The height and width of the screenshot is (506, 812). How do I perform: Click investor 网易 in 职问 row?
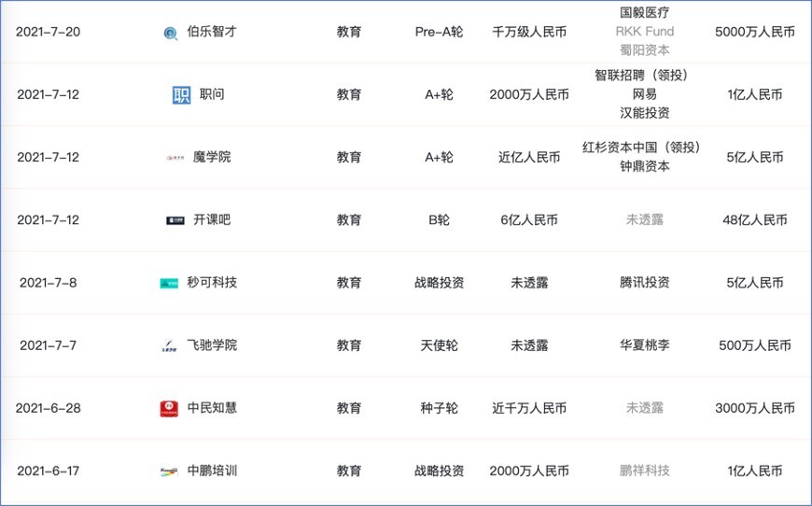pyautogui.click(x=645, y=94)
